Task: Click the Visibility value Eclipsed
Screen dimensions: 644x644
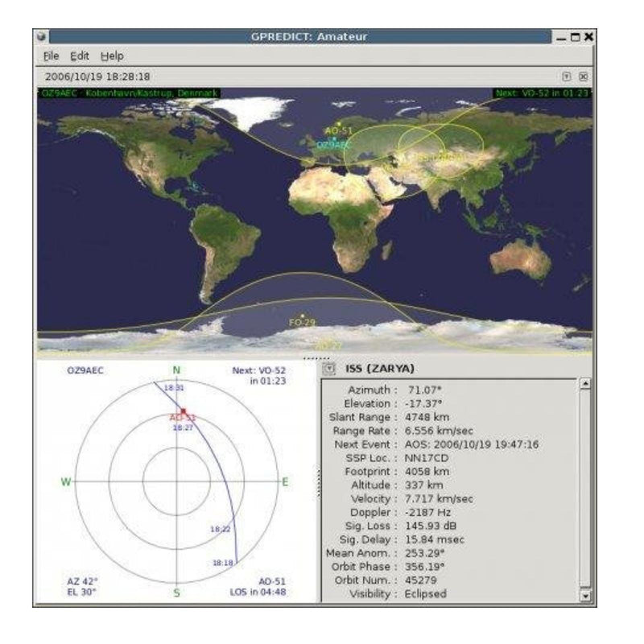Action: click(x=426, y=594)
